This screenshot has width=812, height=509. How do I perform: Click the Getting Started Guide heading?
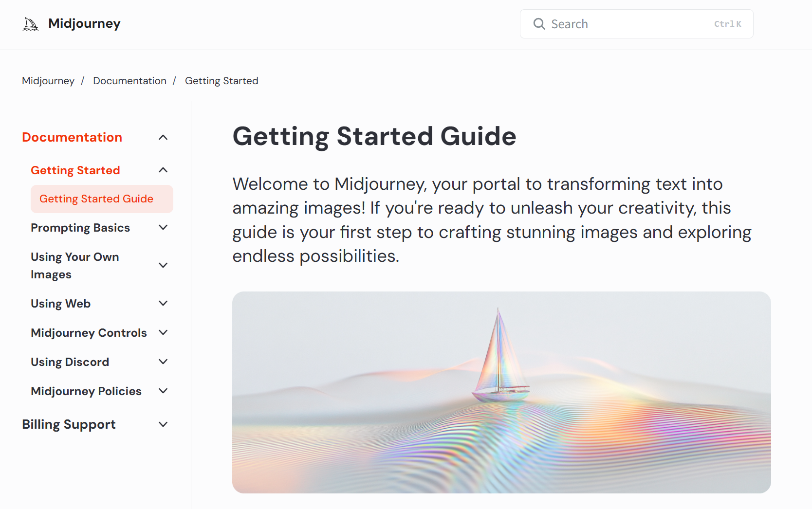374,136
